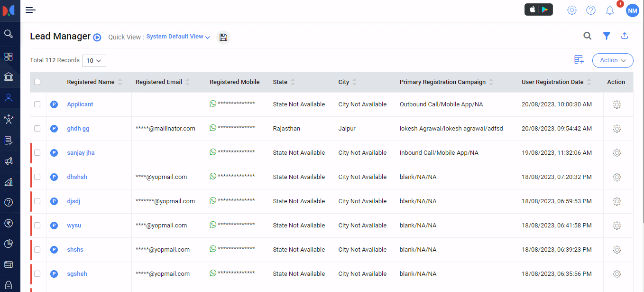Click the Rajasthan state cell
The width and height of the screenshot is (644, 292).
(286, 129)
